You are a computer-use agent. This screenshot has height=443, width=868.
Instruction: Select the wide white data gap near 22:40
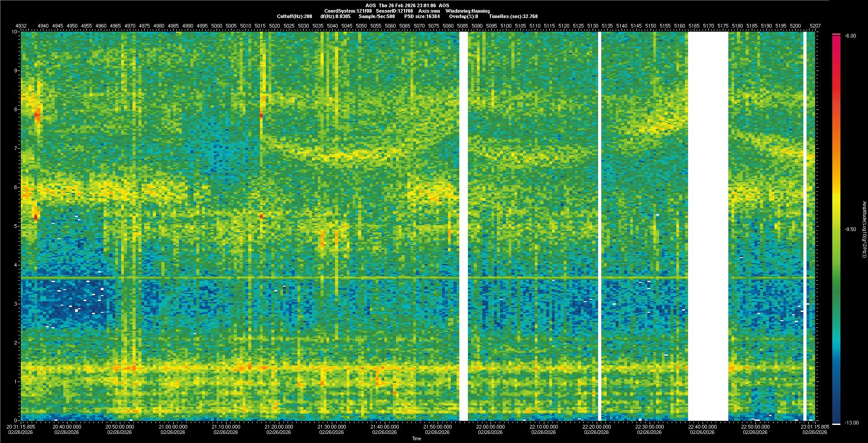point(708,226)
